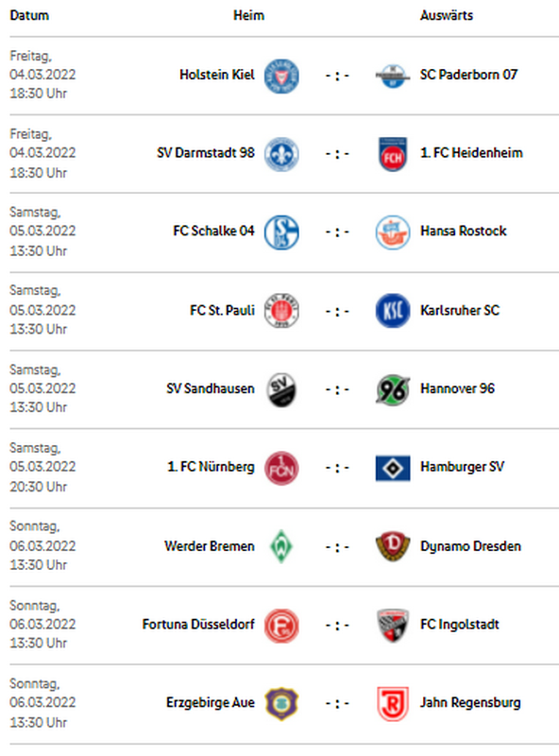Click the Erzgebirge Aue team name
The image size is (559, 756).
(211, 702)
